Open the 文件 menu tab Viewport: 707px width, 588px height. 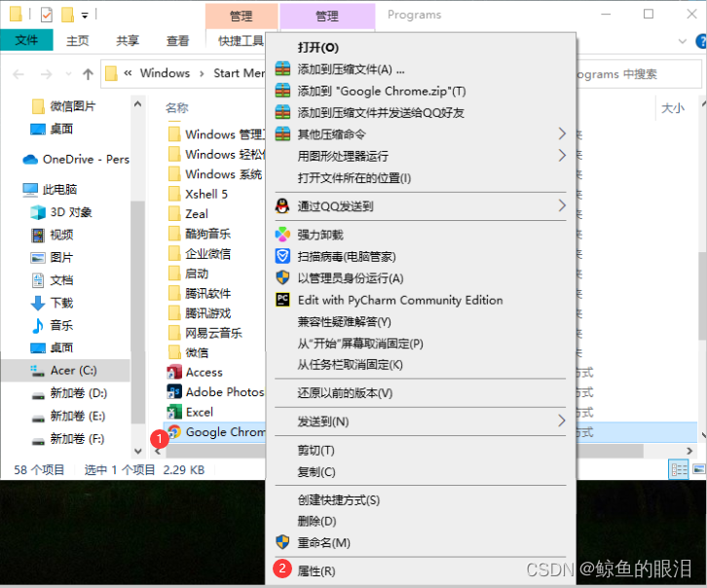pyautogui.click(x=26, y=40)
